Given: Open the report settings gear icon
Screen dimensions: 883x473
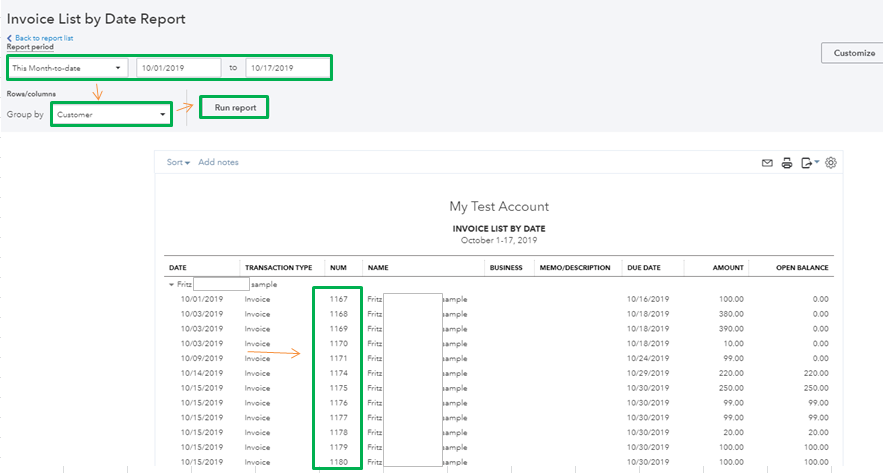Looking at the screenshot, I should [x=831, y=163].
